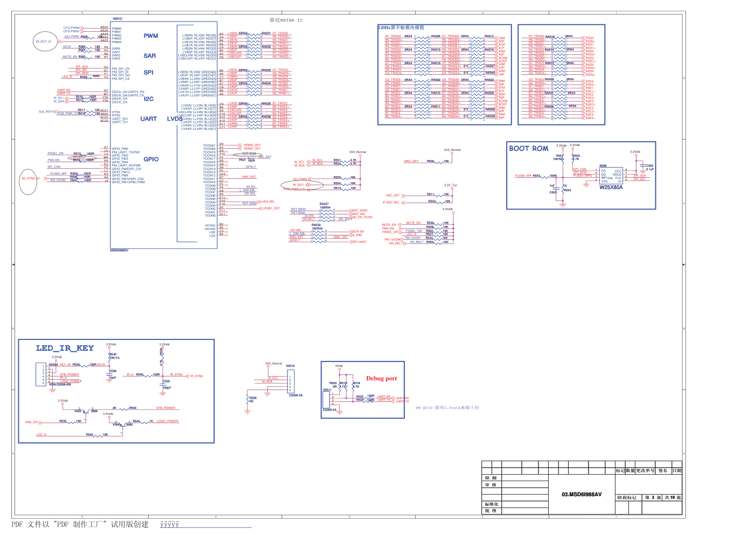Image resolution: width=756 pixels, height=535 pixels.
Task: Click the 3D-switch net label
Action: point(360,242)
